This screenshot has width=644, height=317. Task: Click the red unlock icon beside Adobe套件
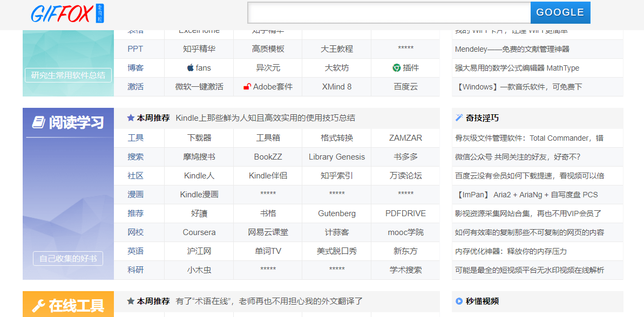(247, 87)
